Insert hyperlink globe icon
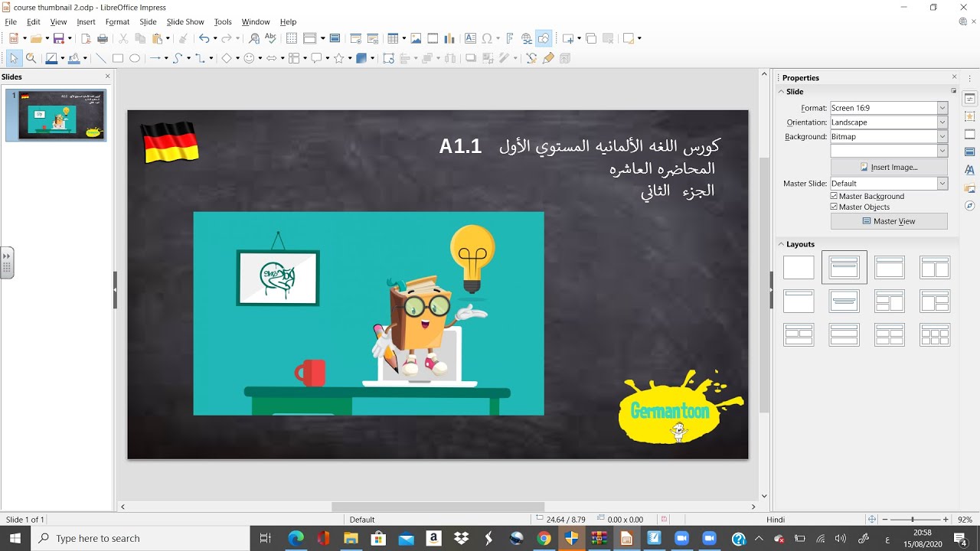This screenshot has height=551, width=980. pos(527,38)
